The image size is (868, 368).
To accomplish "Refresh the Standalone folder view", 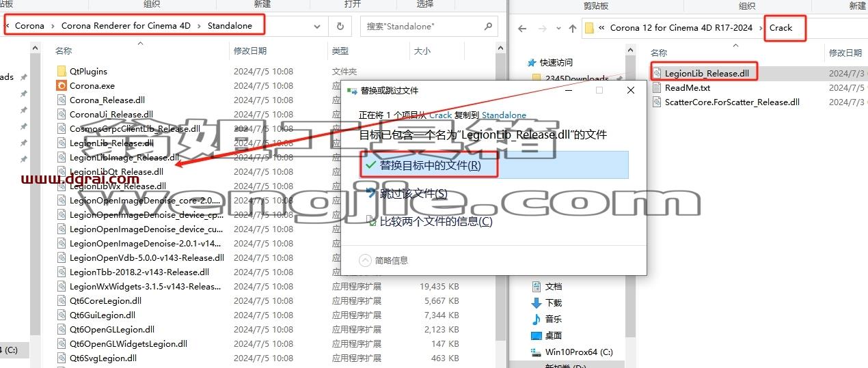I will pyautogui.click(x=340, y=27).
